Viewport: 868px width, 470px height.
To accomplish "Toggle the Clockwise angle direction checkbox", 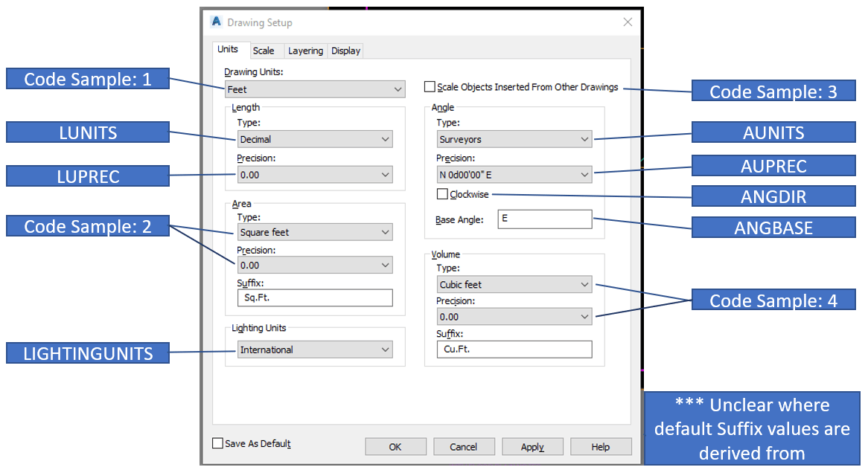I will pos(440,193).
